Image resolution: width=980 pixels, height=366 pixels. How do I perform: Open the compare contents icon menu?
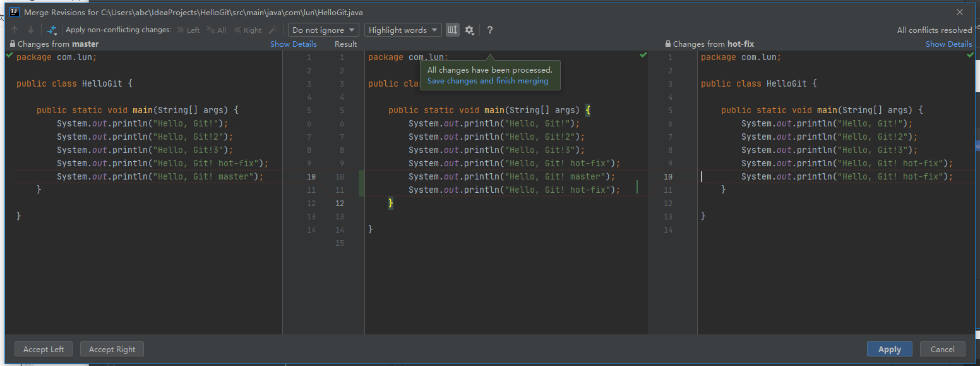pyautogui.click(x=52, y=30)
